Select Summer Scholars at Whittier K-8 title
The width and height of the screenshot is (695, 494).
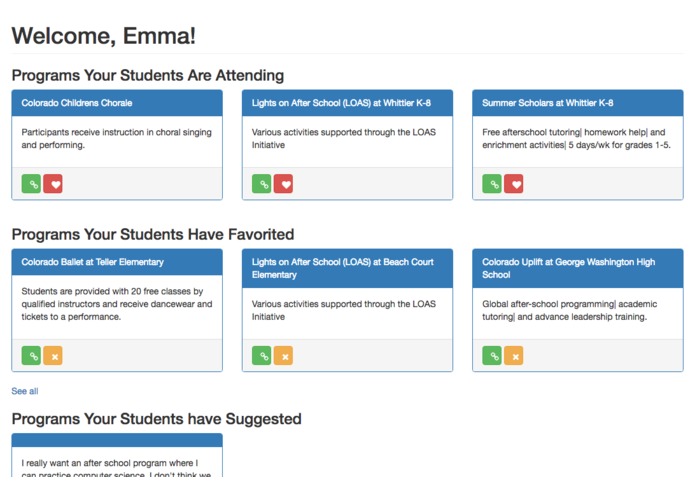click(x=548, y=103)
